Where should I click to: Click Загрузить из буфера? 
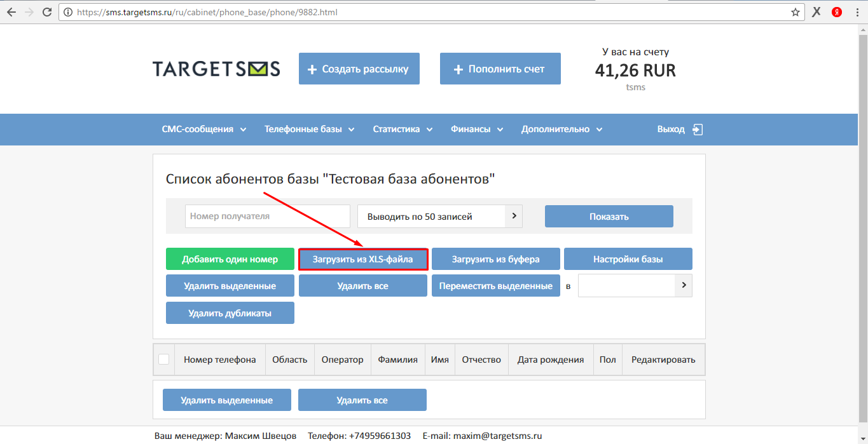tap(496, 259)
